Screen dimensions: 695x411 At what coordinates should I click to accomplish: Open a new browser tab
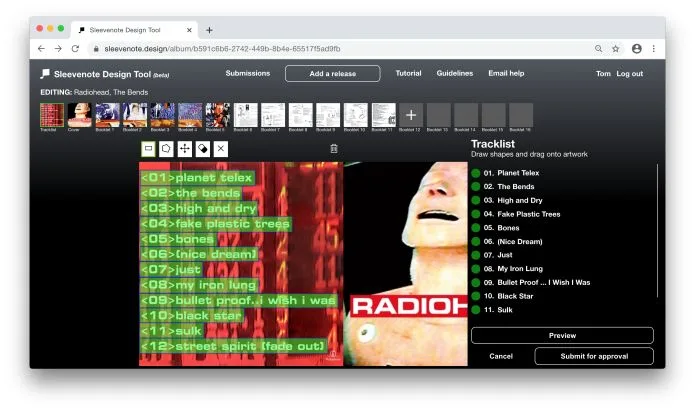pyautogui.click(x=209, y=30)
